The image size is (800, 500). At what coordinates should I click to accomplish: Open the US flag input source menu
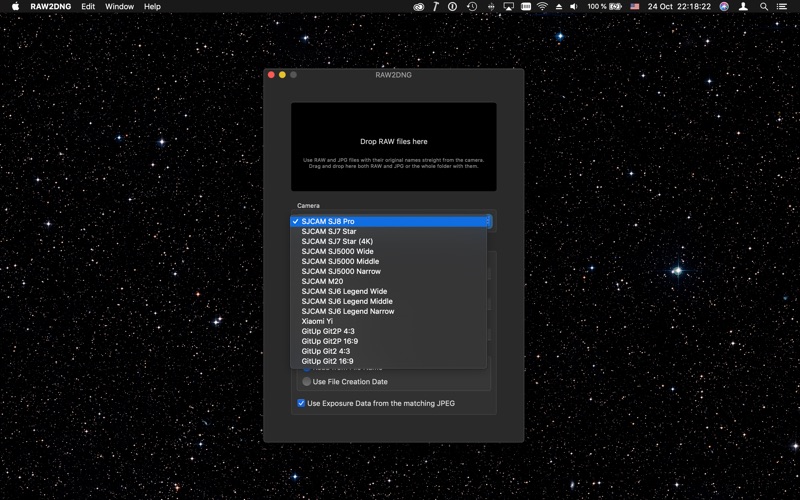tap(635, 7)
